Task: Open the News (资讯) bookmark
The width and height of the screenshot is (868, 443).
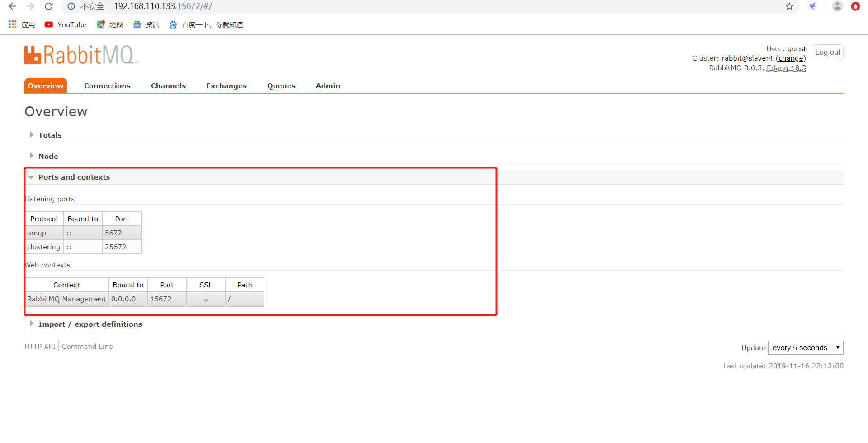Action: point(146,24)
